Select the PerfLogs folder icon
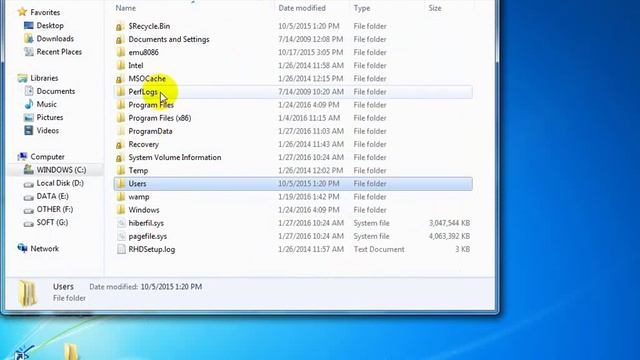Viewport: 640px width, 360px height. pos(120,92)
